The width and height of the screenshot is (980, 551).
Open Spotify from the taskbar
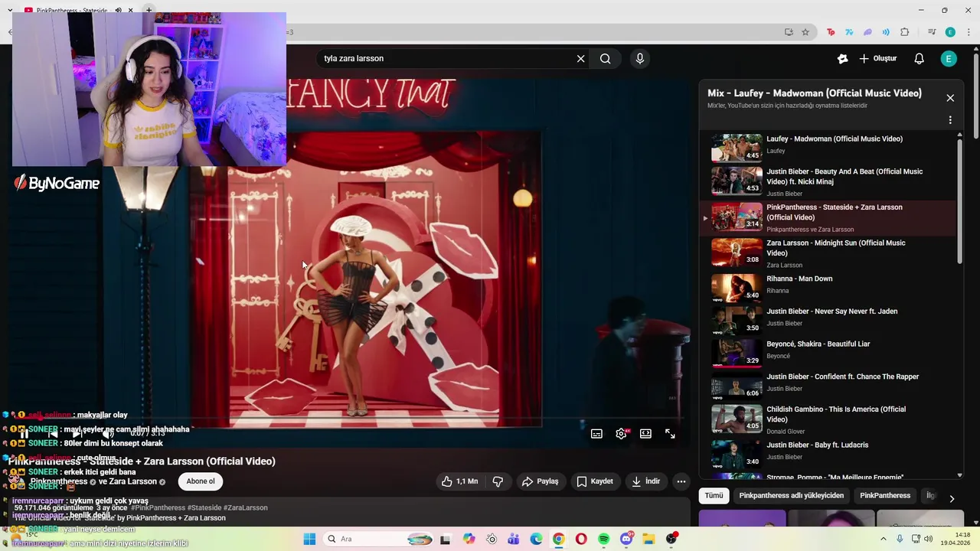604,539
